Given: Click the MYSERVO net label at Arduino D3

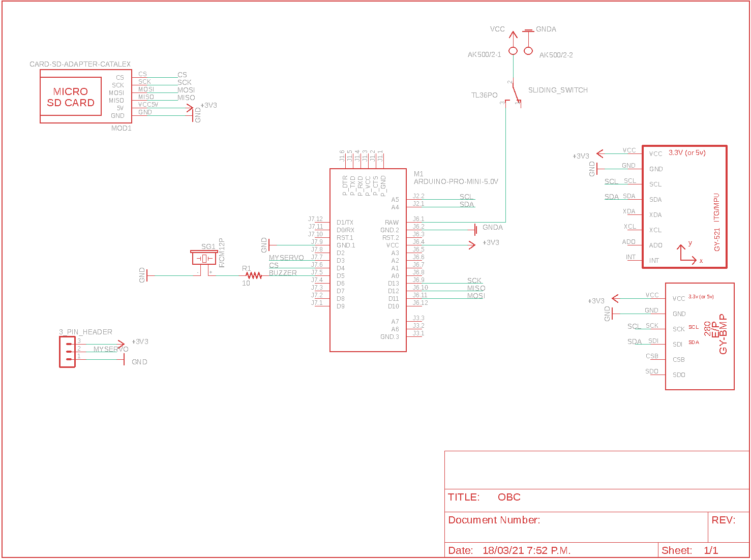Looking at the screenshot, I should click(x=286, y=258).
